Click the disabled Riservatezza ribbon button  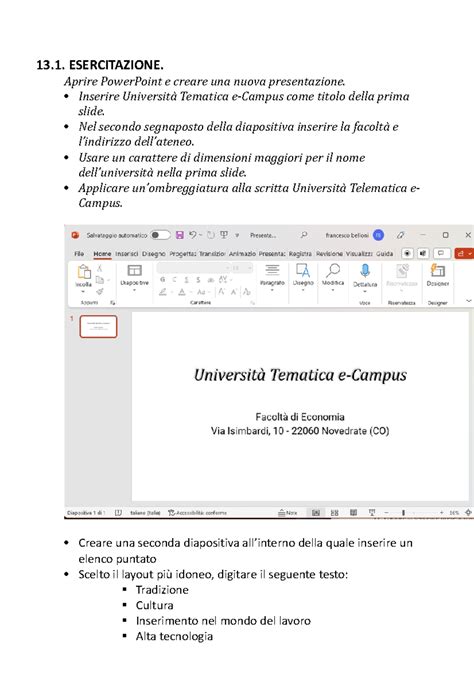(401, 275)
